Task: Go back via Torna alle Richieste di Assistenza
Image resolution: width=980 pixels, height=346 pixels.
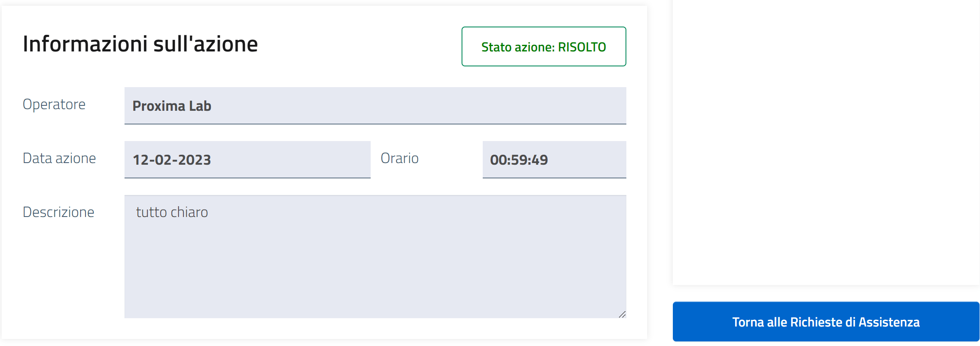Action: click(826, 322)
